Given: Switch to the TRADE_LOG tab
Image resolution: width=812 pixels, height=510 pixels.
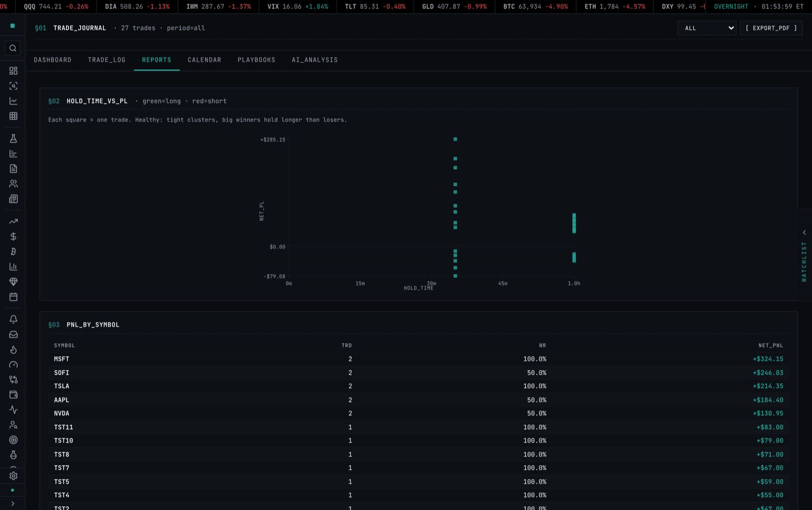Looking at the screenshot, I should 107,60.
